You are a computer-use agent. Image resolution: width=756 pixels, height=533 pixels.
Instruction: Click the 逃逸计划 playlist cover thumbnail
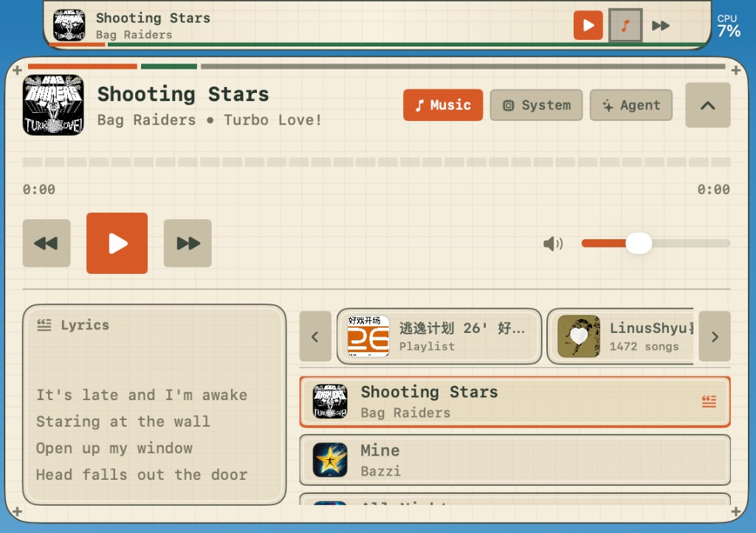coord(368,336)
